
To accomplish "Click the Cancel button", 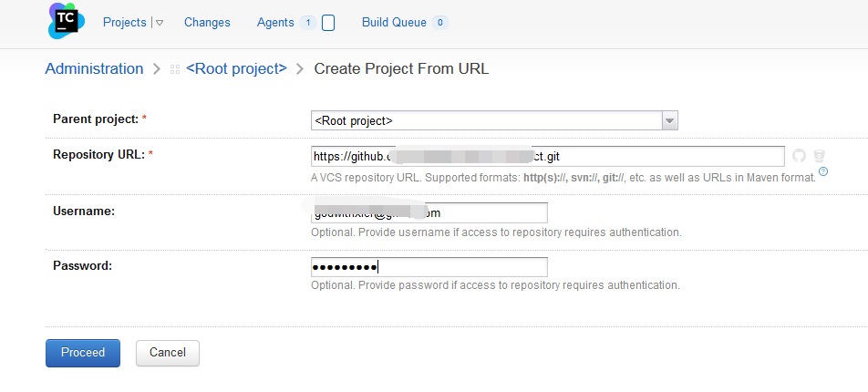I will 168,353.
